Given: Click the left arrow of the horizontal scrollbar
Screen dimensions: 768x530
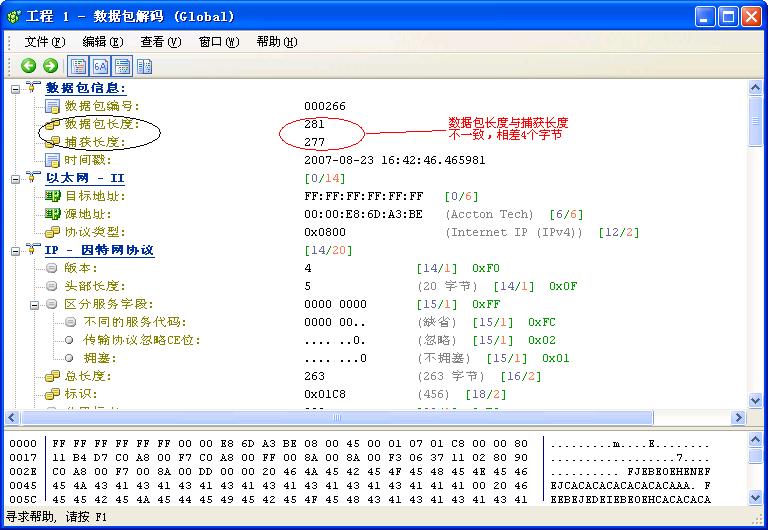Looking at the screenshot, I should click(x=12, y=417).
